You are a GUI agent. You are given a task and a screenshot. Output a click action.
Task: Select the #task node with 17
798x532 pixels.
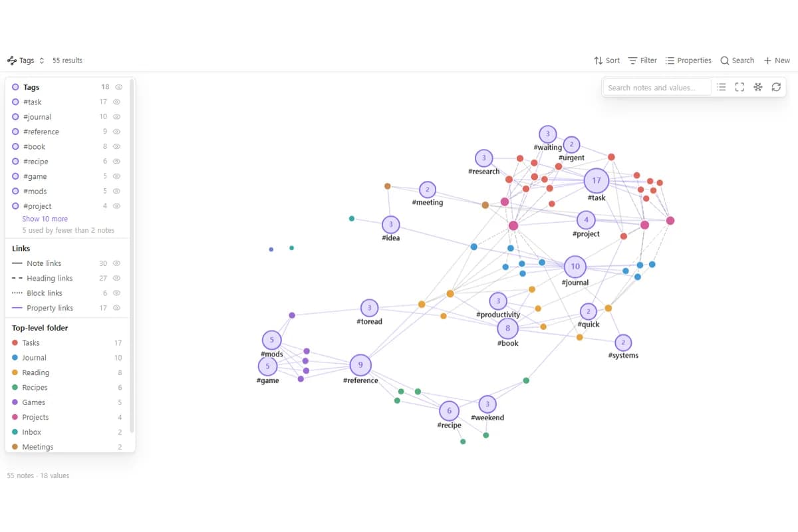pyautogui.click(x=597, y=180)
